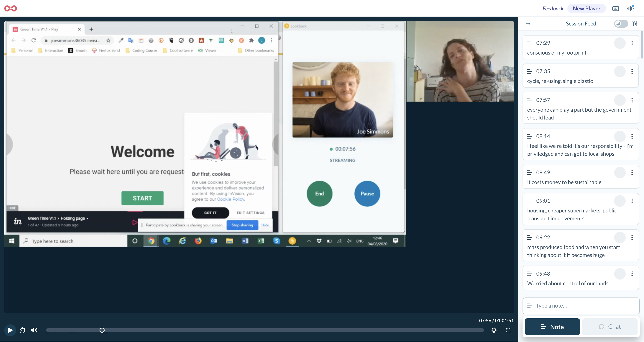This screenshot has width=644, height=342.
Task: Open Chrome three-dot menu
Action: click(272, 40)
